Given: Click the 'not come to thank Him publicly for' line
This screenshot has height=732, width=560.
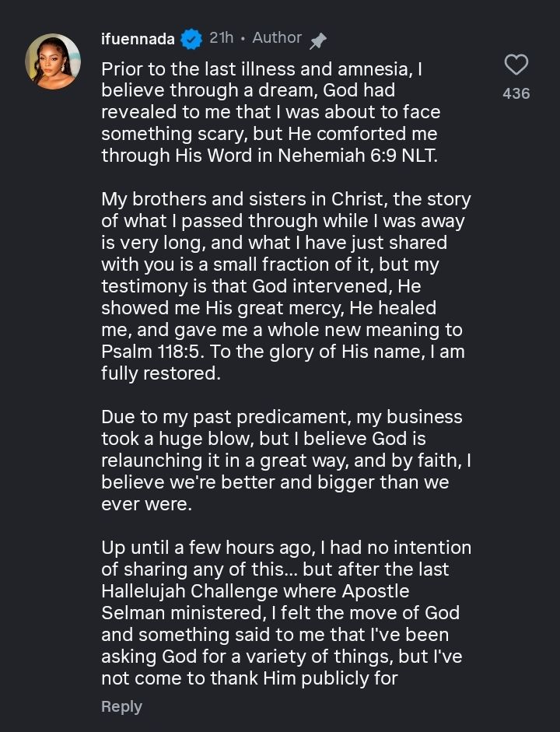Looking at the screenshot, I should point(249,678).
